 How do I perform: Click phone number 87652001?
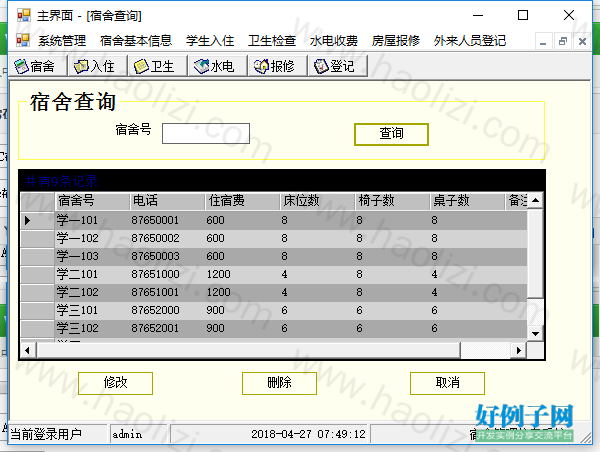(155, 328)
